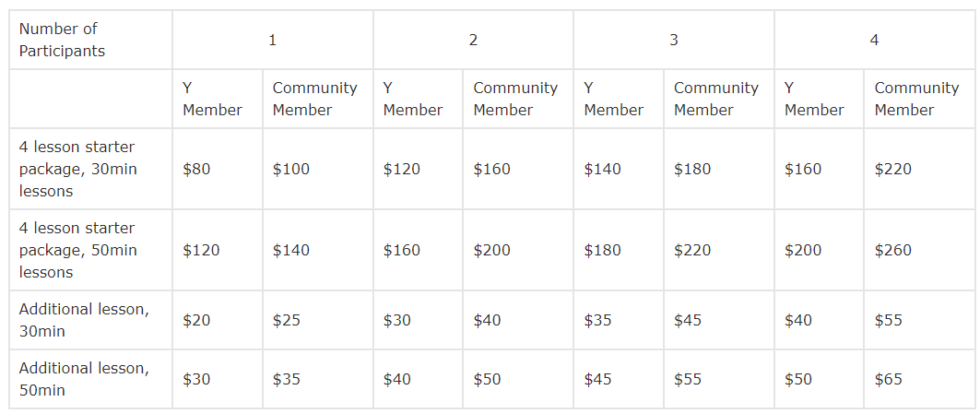Click the $65 price cell
The height and width of the screenshot is (414, 980).
tap(889, 379)
